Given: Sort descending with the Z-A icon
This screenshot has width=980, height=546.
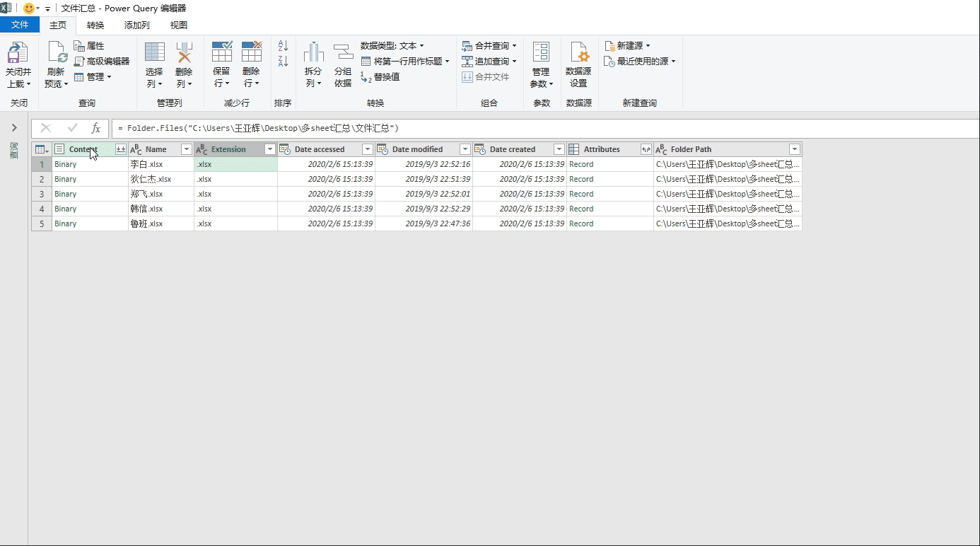Looking at the screenshot, I should 283,61.
